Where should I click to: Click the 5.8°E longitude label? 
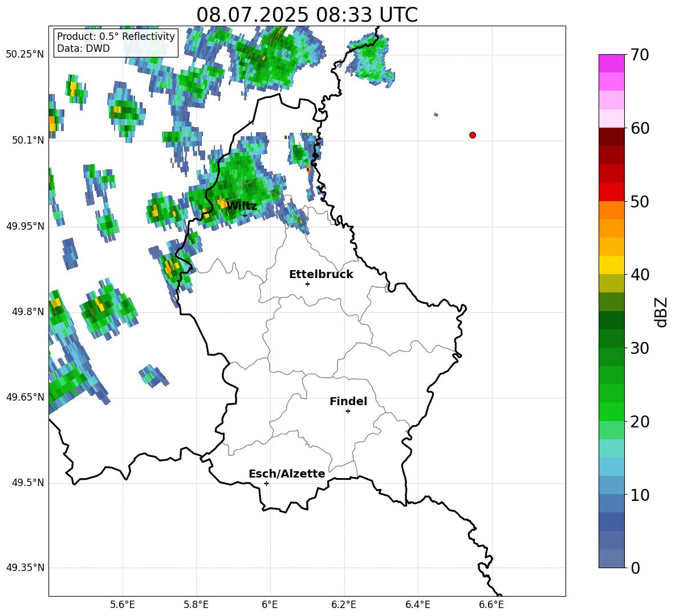(196, 605)
